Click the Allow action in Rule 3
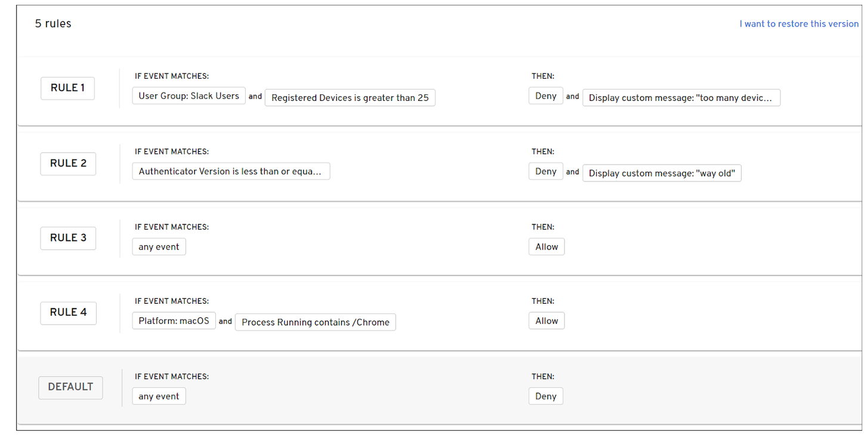 [546, 247]
